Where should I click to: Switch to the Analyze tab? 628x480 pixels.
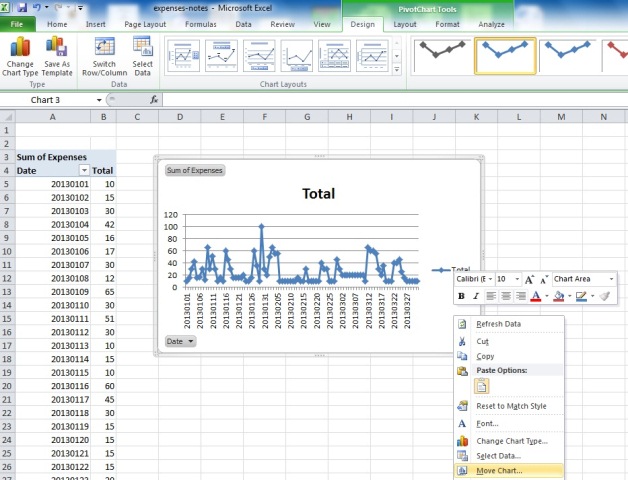pyautogui.click(x=491, y=24)
